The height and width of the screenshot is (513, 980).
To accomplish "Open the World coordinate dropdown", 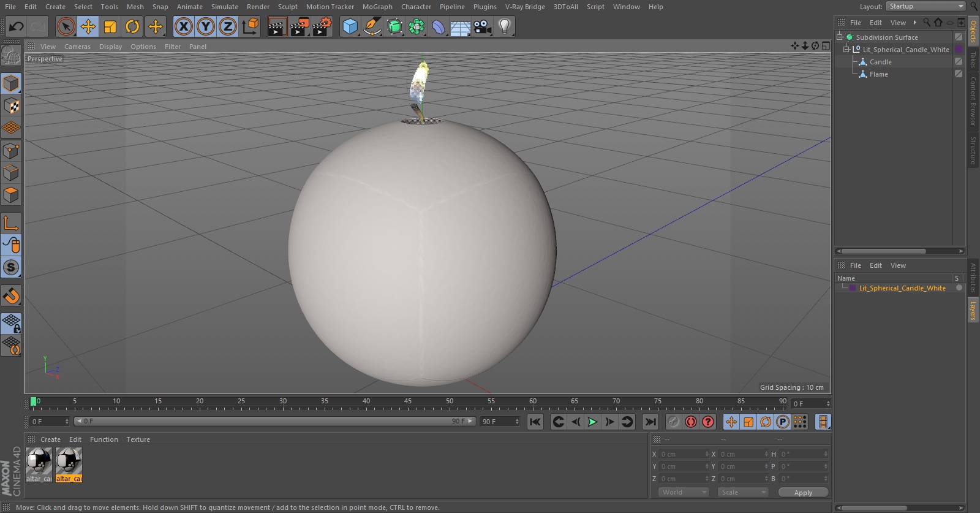I will (x=684, y=492).
